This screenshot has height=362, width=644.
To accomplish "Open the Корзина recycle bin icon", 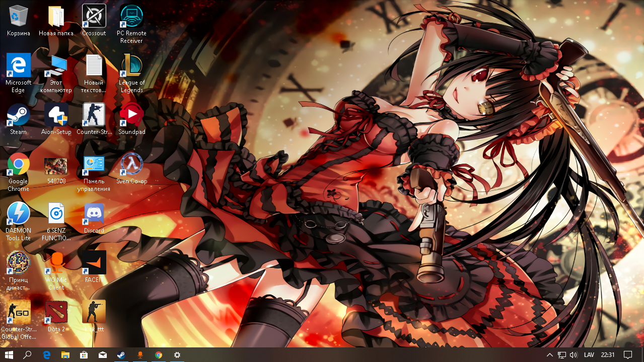I will tap(19, 20).
